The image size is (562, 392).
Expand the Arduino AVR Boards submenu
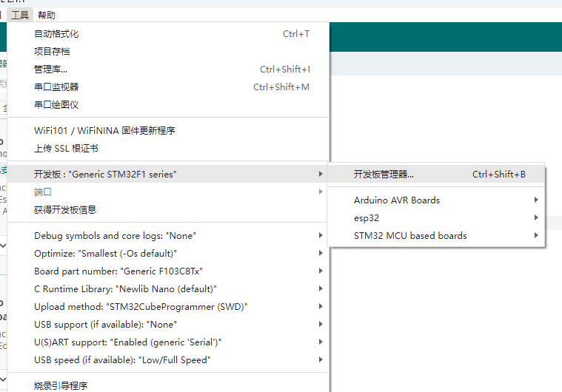click(x=397, y=200)
